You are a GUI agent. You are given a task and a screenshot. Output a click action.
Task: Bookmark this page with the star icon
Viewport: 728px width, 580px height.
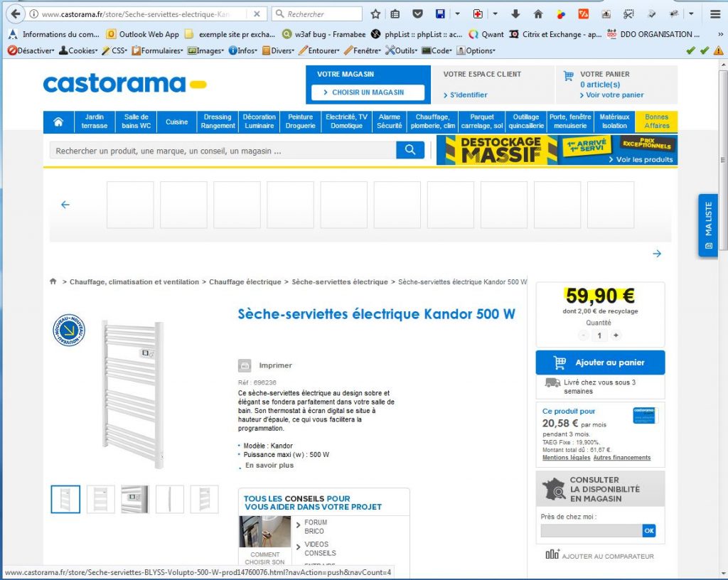click(375, 14)
